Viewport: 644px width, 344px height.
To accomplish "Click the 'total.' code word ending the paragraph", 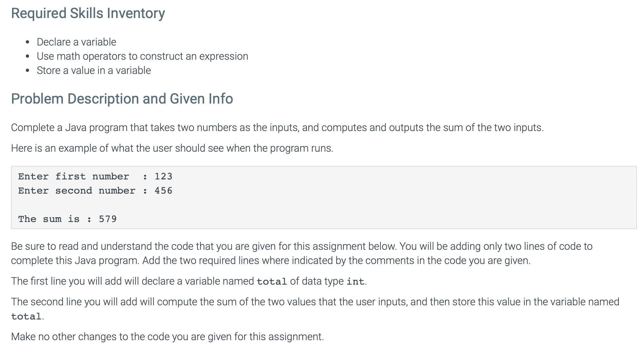I will tap(26, 317).
